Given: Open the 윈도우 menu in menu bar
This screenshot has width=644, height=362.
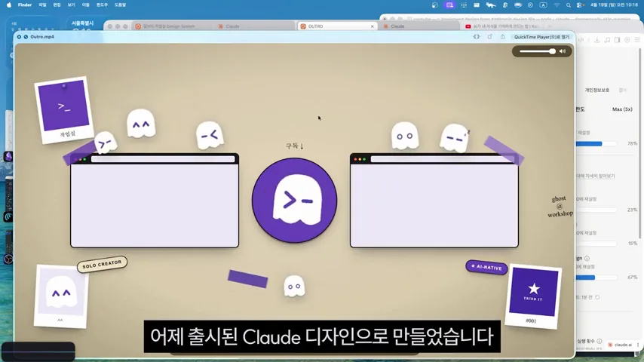Looking at the screenshot, I should coord(102,5).
